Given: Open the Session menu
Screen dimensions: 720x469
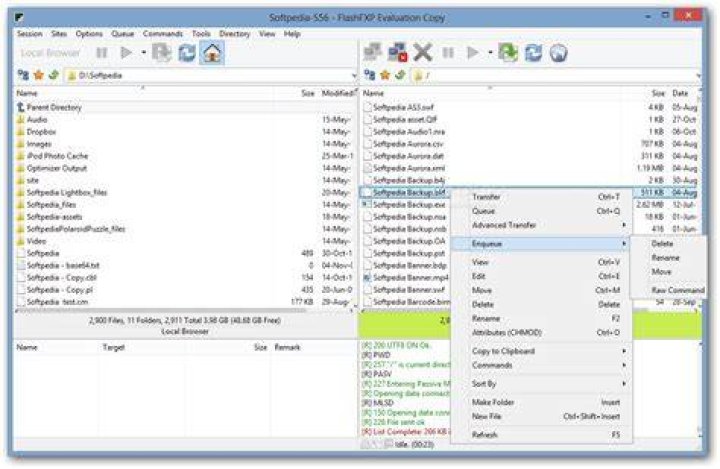Looking at the screenshot, I should point(29,34).
